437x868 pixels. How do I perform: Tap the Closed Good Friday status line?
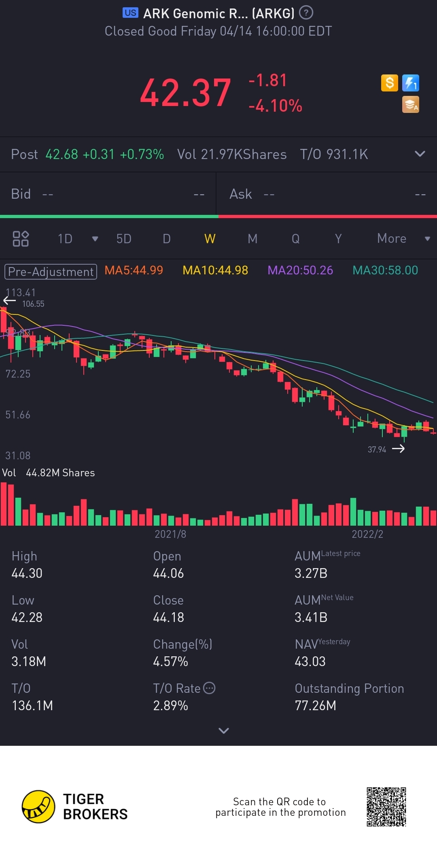click(x=218, y=31)
